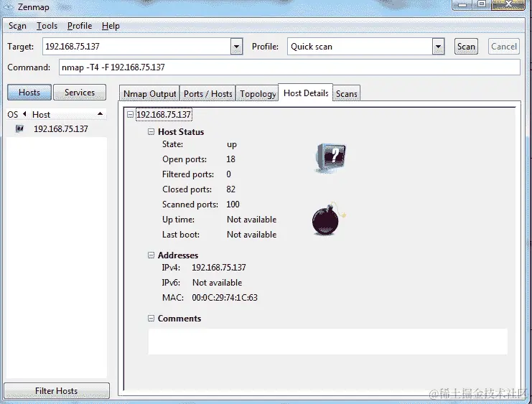Image resolution: width=532 pixels, height=404 pixels.
Task: Open the Target dropdown arrow
Action: pos(236,47)
